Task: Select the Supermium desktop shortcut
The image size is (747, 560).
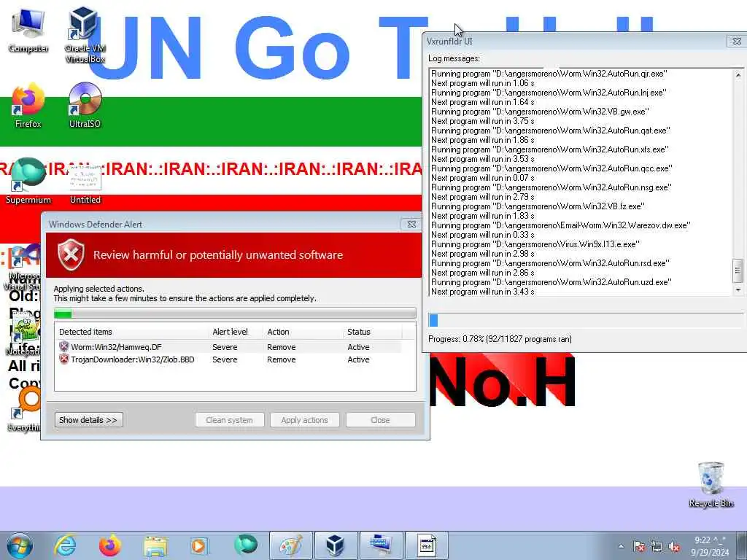Action: (x=28, y=181)
